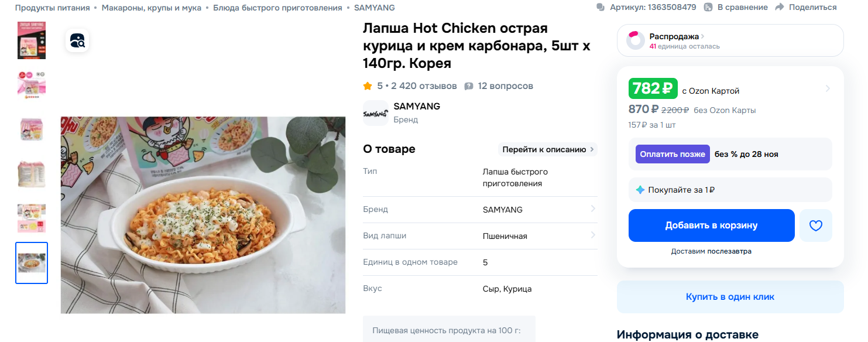Click the orange rating star
Viewport: 868px width, 342px height.
368,86
